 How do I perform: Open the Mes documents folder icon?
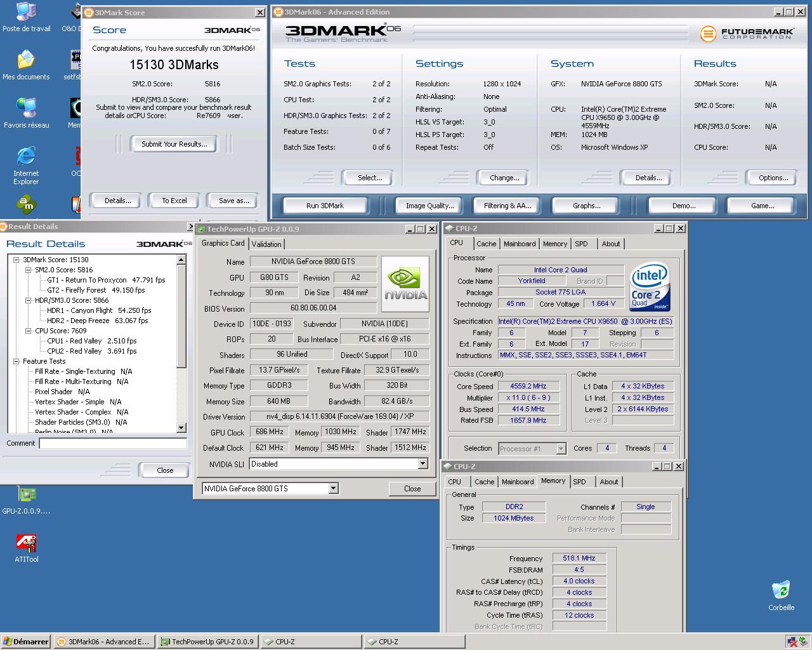pyautogui.click(x=26, y=65)
